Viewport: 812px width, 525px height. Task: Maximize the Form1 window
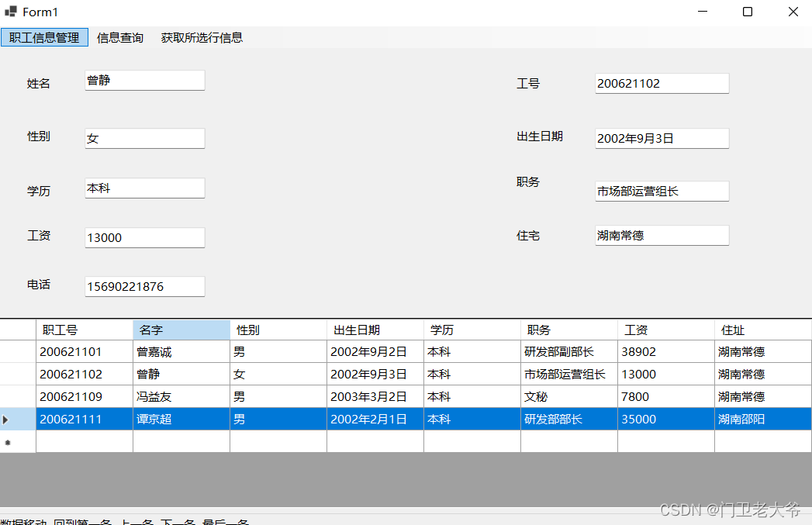(x=748, y=12)
